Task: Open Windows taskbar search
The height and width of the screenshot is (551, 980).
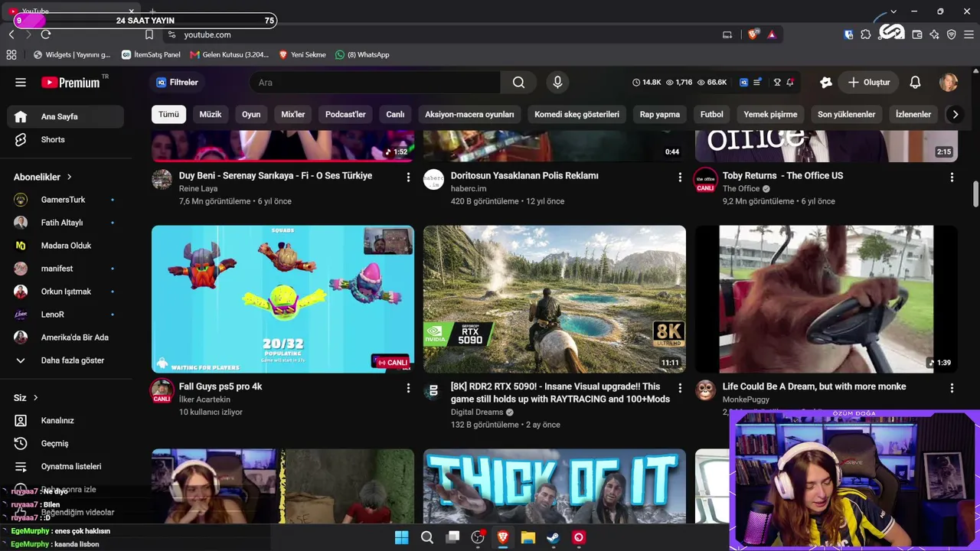Action: point(427,537)
